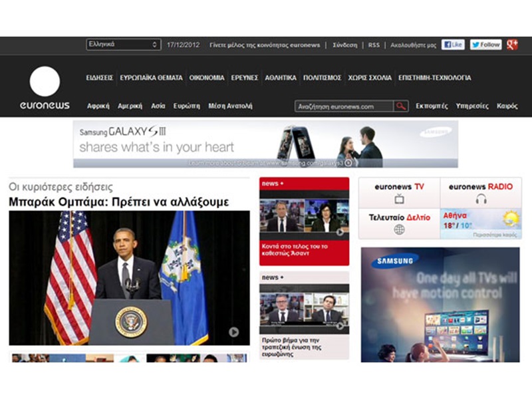
Task: Click the Οι κυριότερες ειδήσεις heading
Action: [61, 187]
